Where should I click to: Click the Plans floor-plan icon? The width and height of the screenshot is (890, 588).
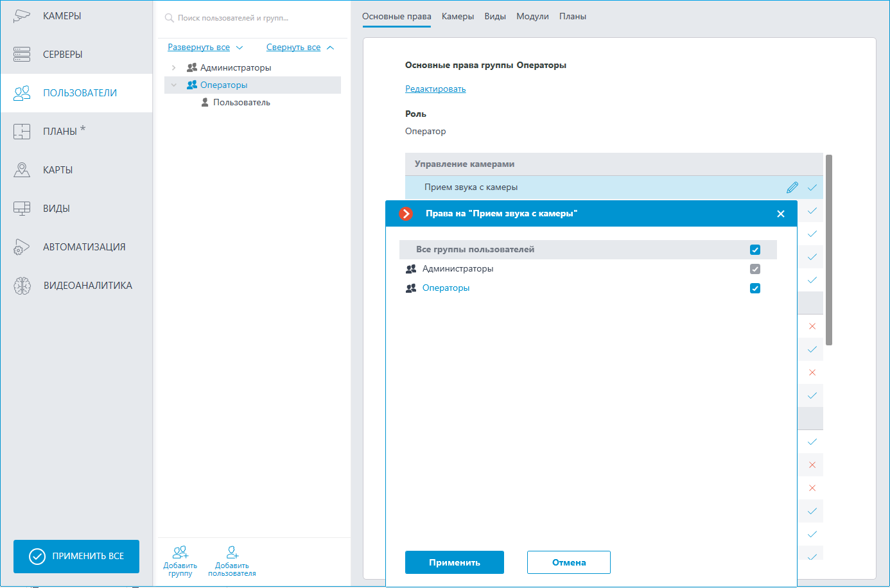(x=22, y=132)
